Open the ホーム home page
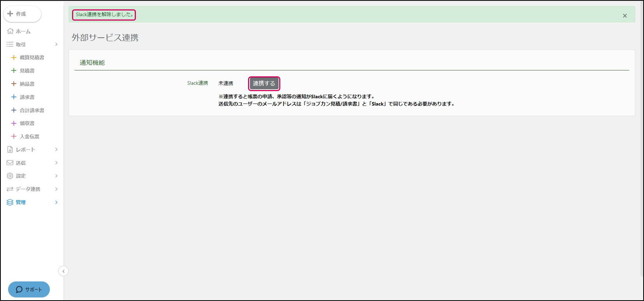This screenshot has width=644, height=301. pos(23,32)
